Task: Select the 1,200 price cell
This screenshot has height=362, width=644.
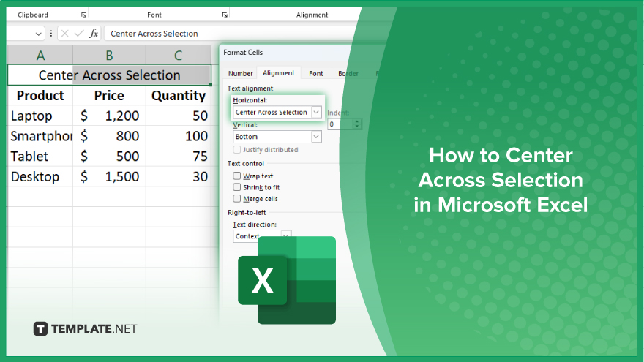Action: [109, 116]
